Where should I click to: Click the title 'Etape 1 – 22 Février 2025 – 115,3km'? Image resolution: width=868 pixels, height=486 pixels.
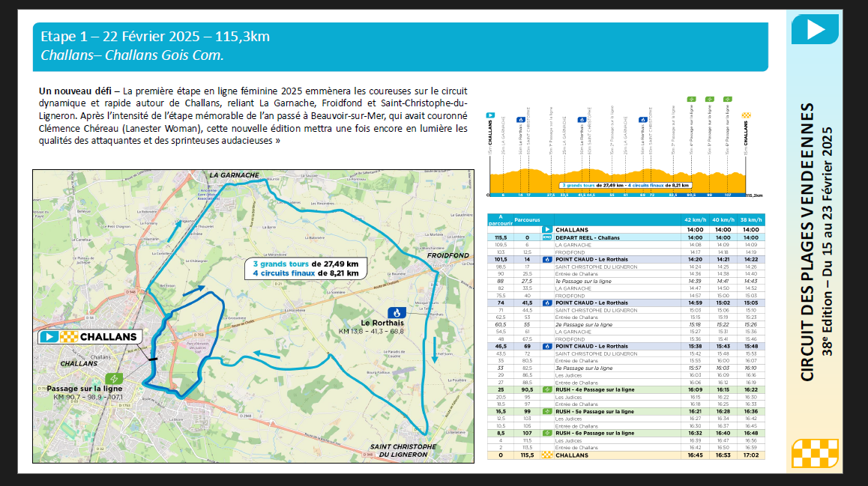(x=155, y=37)
